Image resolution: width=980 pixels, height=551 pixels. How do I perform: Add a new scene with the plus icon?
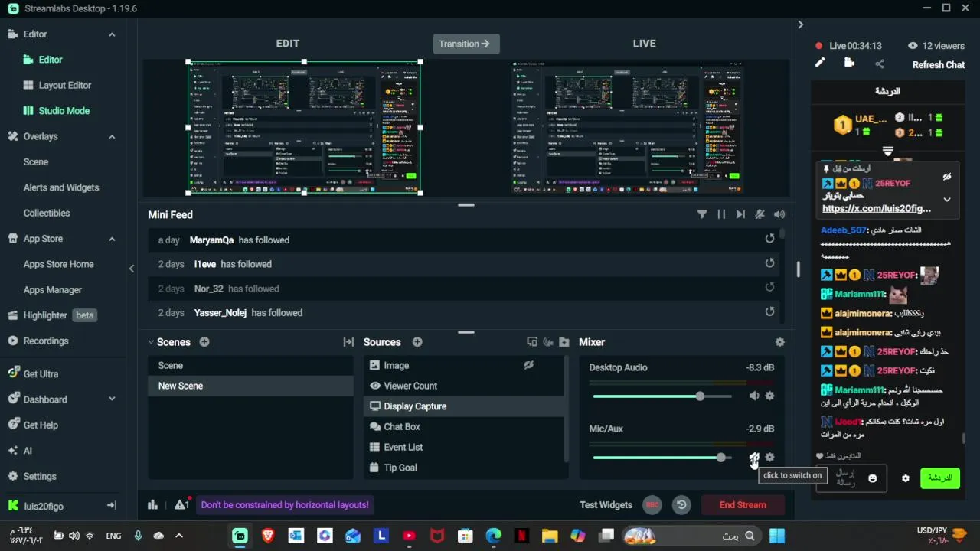point(204,342)
